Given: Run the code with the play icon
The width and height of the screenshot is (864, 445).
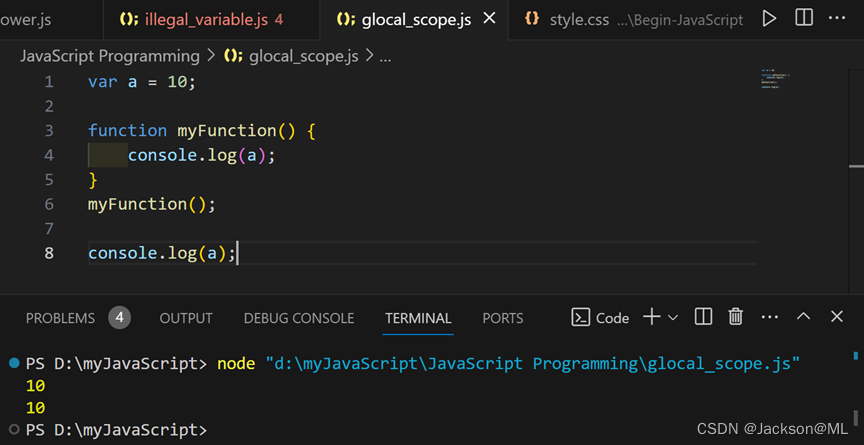Looking at the screenshot, I should coord(769,18).
